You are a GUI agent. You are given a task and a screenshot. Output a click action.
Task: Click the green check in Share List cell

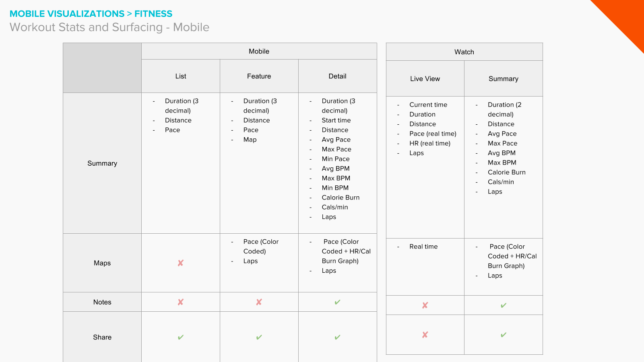click(x=181, y=337)
